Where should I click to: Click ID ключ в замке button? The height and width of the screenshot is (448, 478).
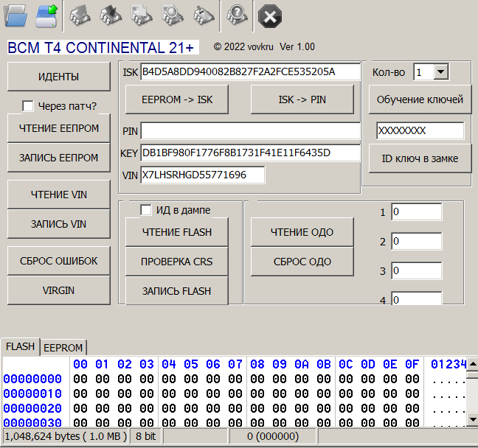tap(420, 158)
